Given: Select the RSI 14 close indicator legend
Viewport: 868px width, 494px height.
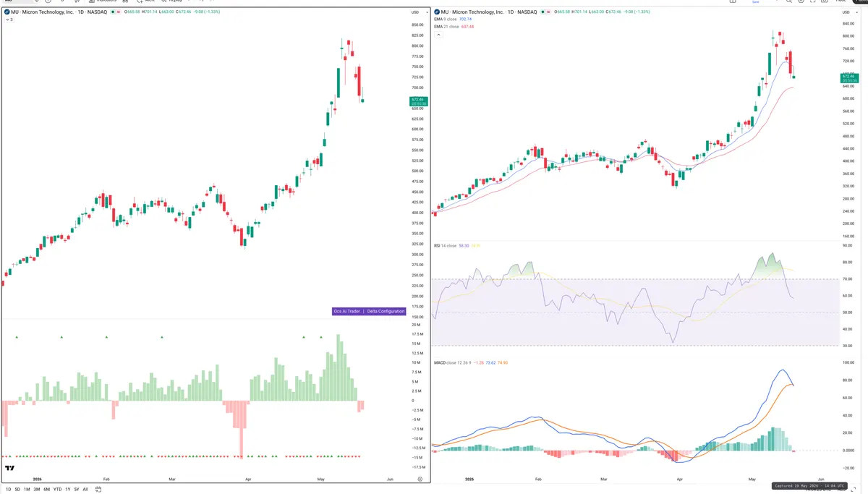Looking at the screenshot, I should coord(445,246).
